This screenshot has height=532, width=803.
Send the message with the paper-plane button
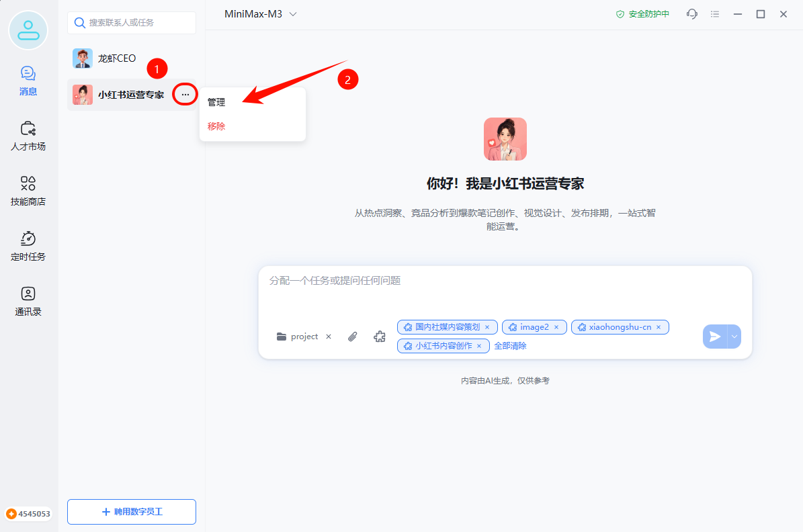point(715,337)
